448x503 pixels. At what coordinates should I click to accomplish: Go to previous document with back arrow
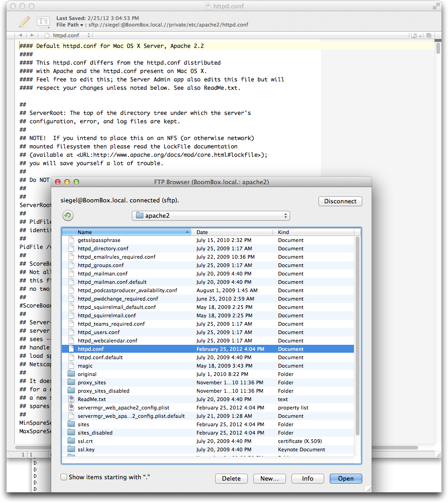[x=20, y=35]
